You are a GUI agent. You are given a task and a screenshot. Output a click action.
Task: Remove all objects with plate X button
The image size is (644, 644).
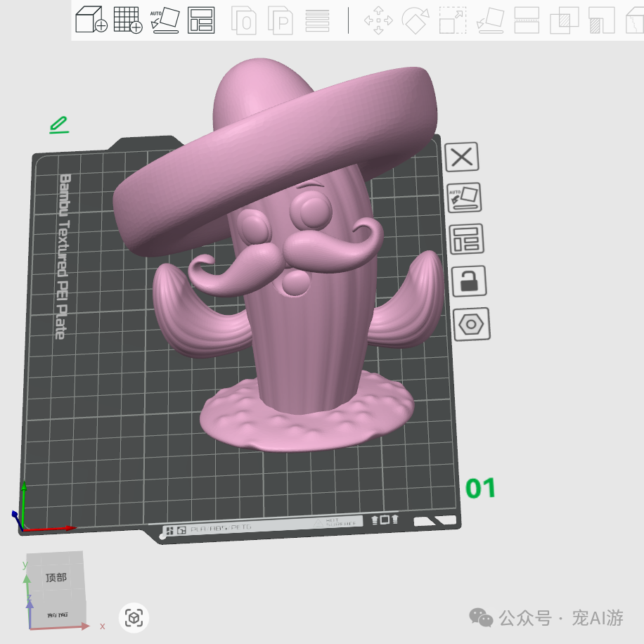(x=462, y=157)
